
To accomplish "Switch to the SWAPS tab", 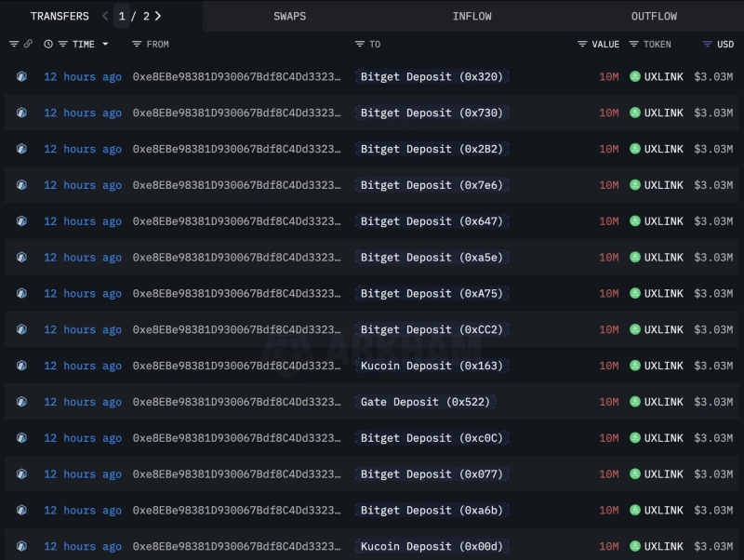I will pos(289,16).
